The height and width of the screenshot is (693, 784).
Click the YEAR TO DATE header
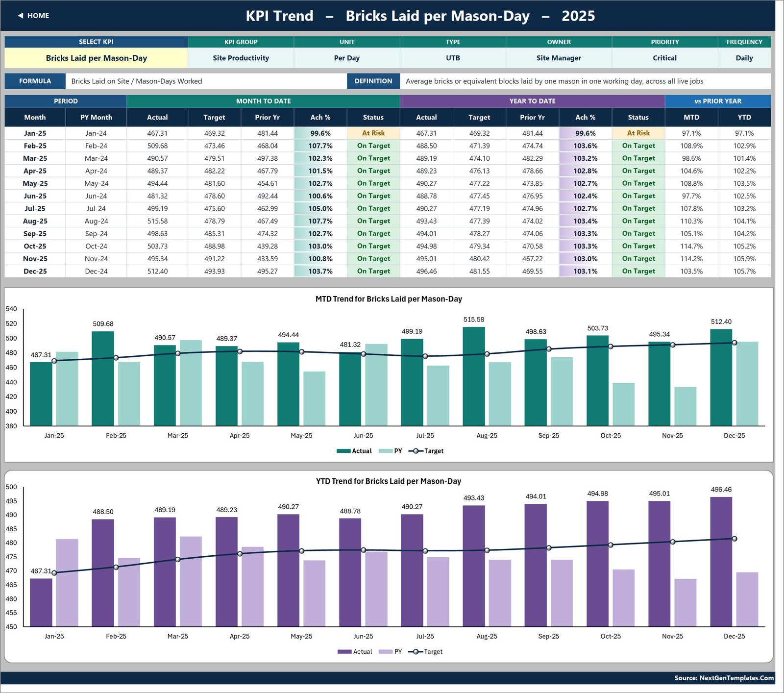click(532, 101)
